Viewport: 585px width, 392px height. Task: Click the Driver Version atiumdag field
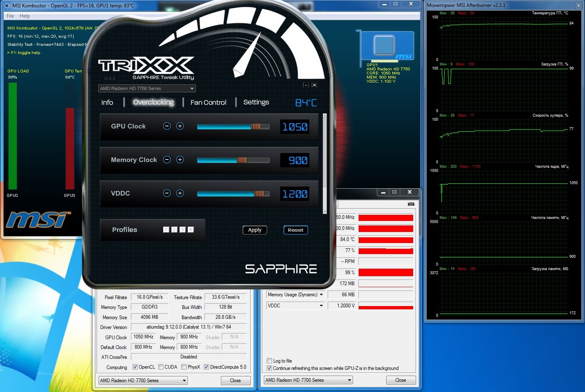(189, 327)
